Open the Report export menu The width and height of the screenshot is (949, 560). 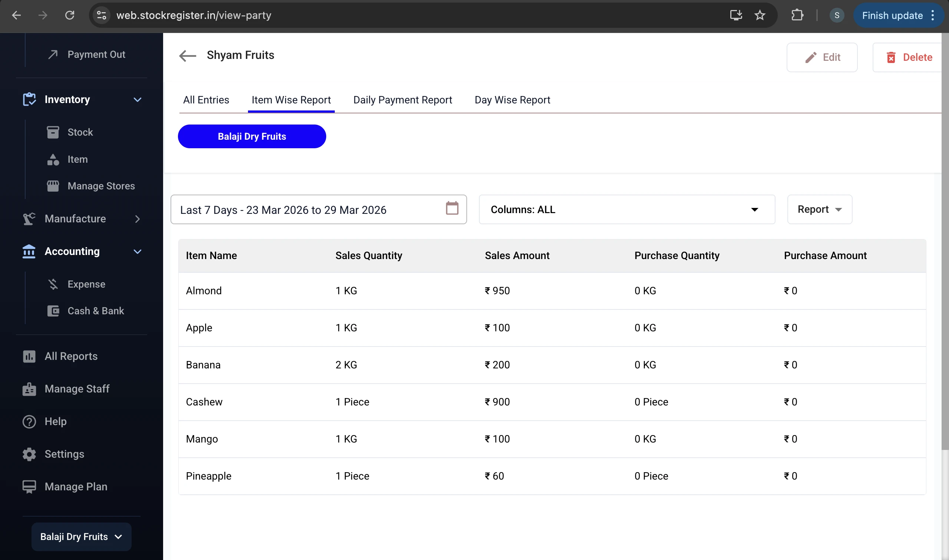(819, 209)
